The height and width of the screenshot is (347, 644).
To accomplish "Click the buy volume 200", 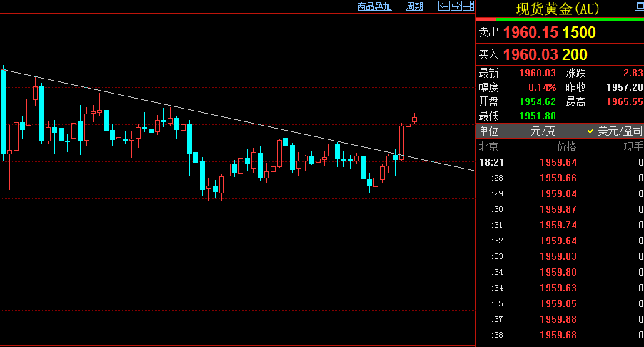I will [575, 54].
